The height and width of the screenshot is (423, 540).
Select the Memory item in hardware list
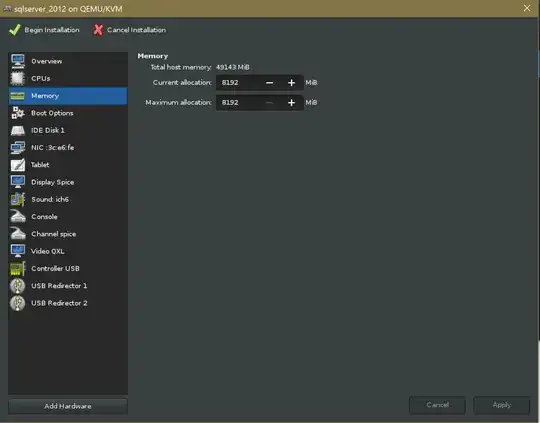[x=68, y=96]
